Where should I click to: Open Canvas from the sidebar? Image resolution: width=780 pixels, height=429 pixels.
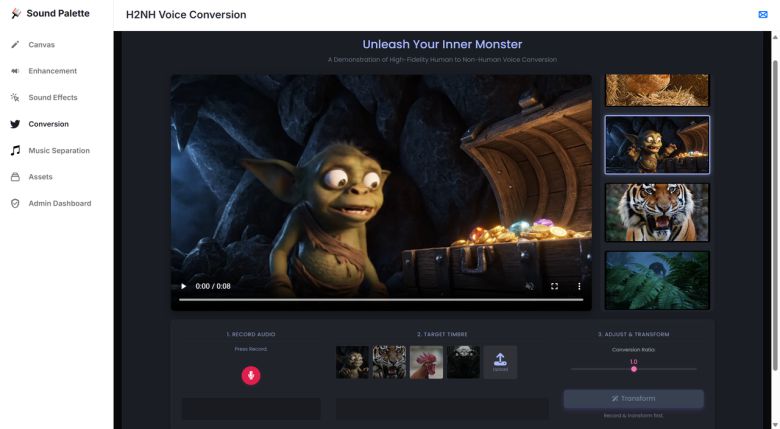[41, 45]
